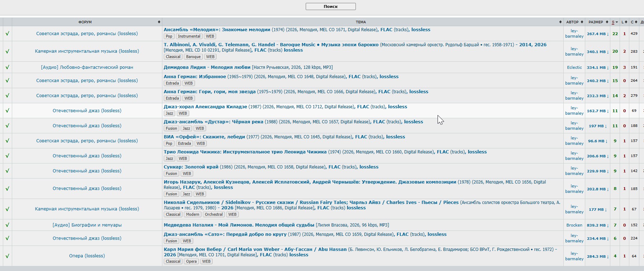Click the Modern tag under Русские сказки topic

click(x=192, y=214)
